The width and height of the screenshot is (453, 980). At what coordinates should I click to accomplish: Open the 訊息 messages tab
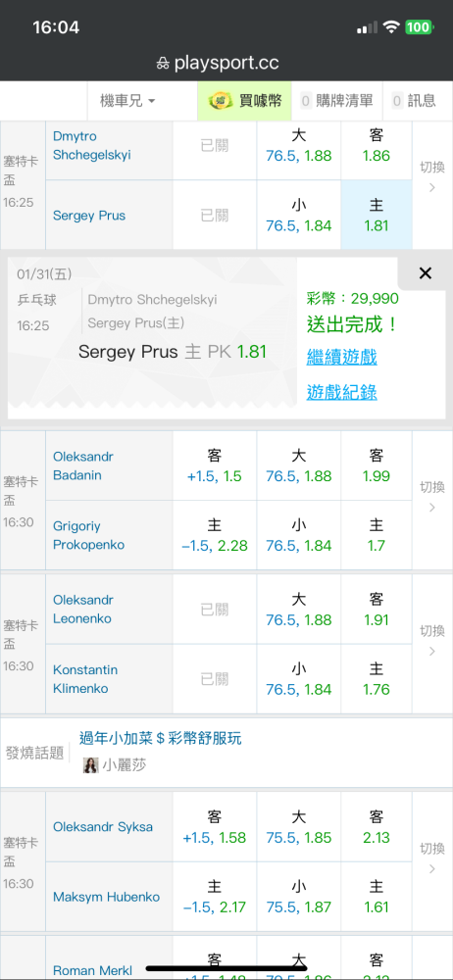click(x=414, y=101)
